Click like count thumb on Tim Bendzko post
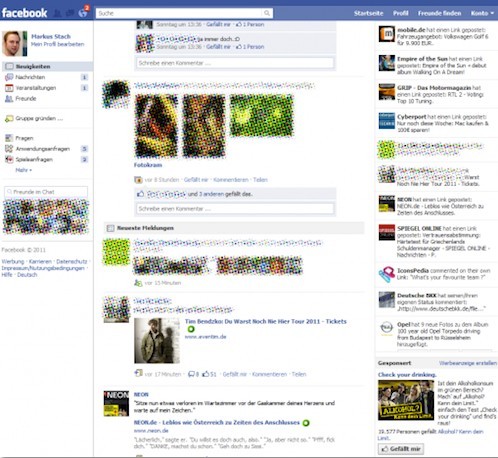This screenshot has height=458, width=498. [206, 374]
